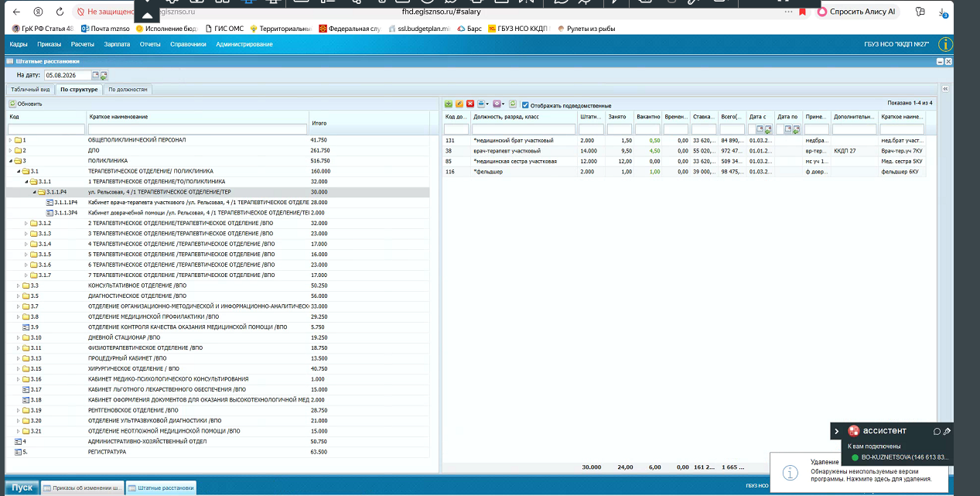Click the clear filter icon under Дата по
This screenshot has width=980, height=496.
[795, 129]
